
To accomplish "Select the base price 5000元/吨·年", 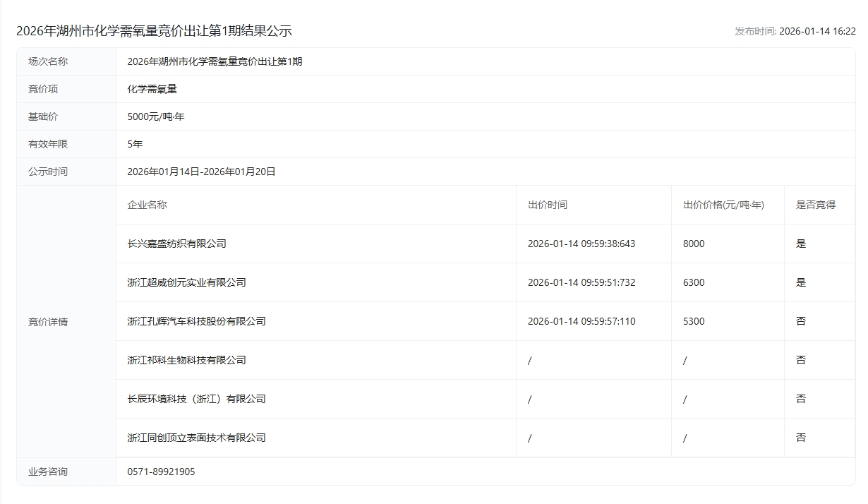I will point(155,116).
